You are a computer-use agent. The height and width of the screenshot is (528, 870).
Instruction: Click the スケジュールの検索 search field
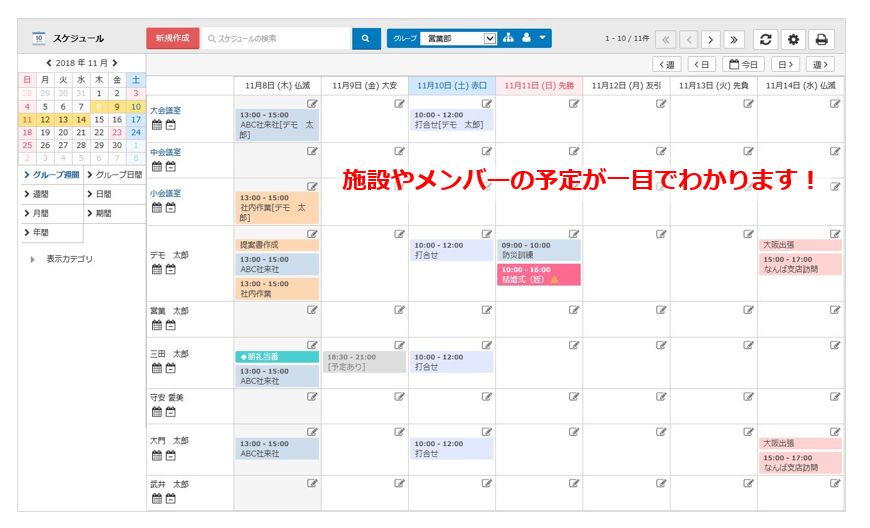277,39
